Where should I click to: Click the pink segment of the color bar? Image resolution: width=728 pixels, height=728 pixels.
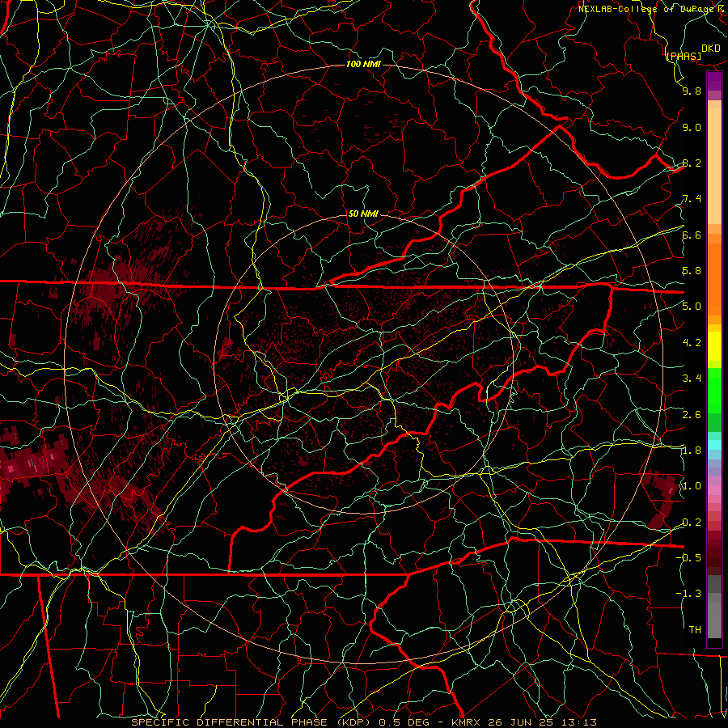point(714,490)
